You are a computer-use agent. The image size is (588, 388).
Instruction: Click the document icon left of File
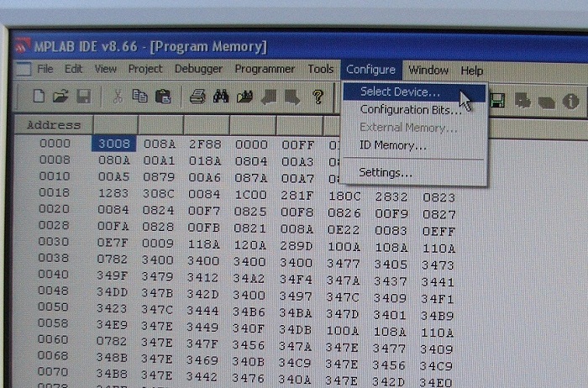click(24, 69)
